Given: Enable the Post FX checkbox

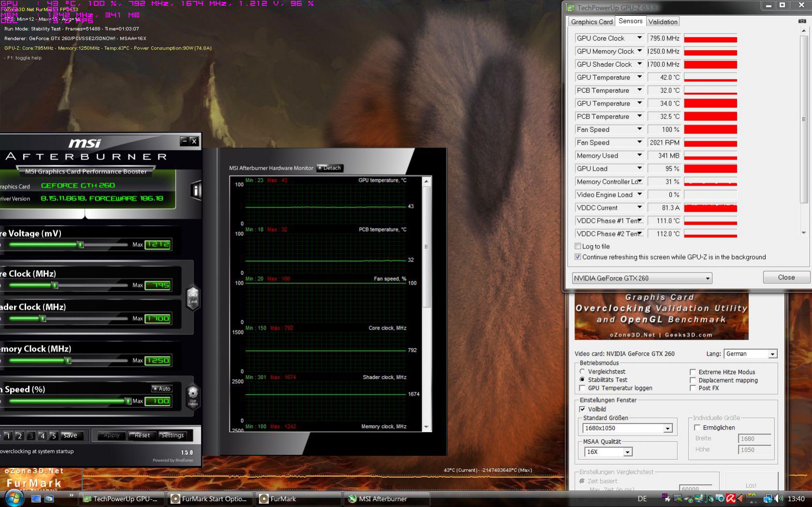Looking at the screenshot, I should click(693, 388).
